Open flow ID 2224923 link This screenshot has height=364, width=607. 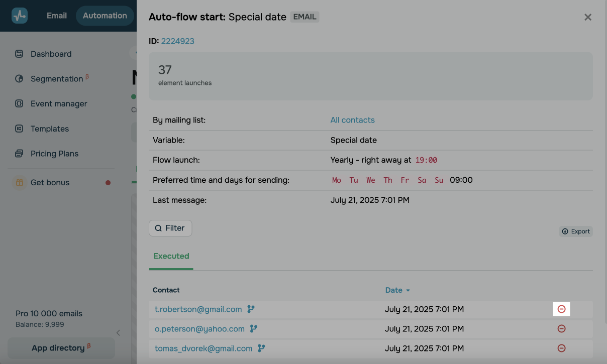point(177,41)
